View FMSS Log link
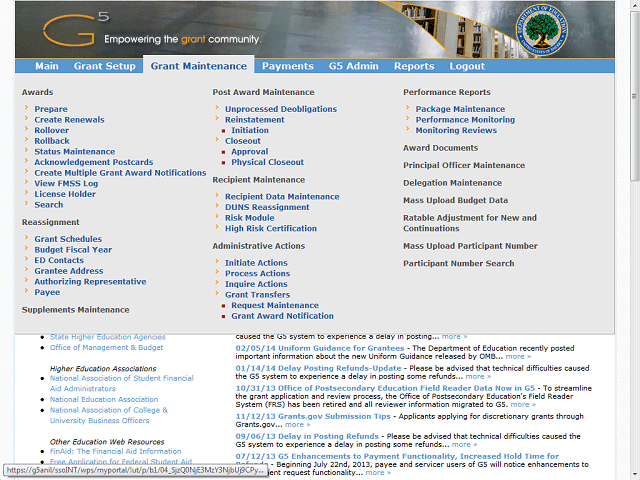Image resolution: width=640 pixels, height=480 pixels. [x=66, y=183]
